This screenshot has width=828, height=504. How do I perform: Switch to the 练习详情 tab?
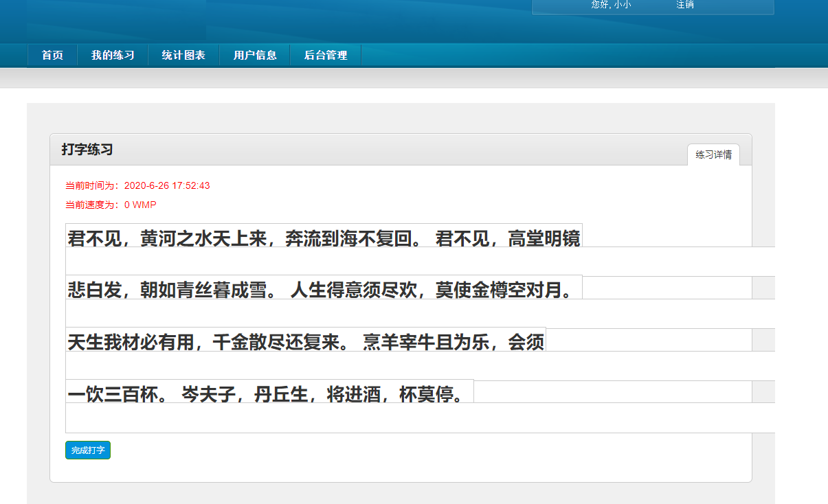click(x=713, y=155)
